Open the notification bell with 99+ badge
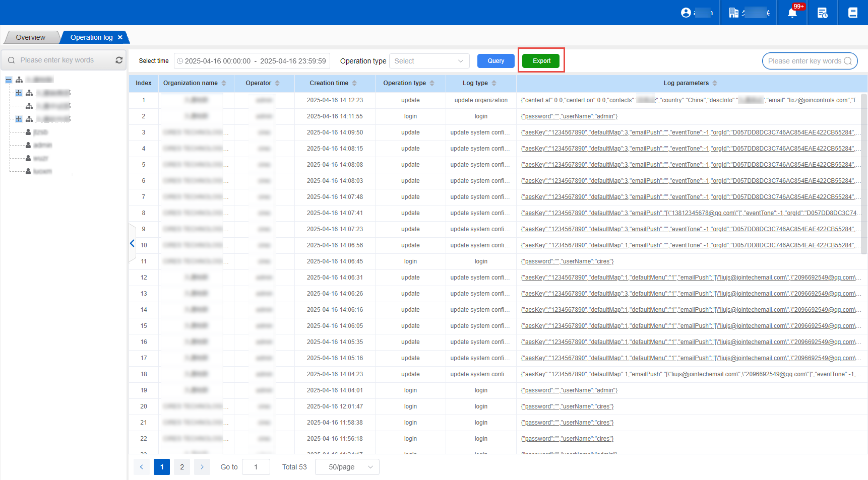The image size is (868, 480). click(792, 13)
